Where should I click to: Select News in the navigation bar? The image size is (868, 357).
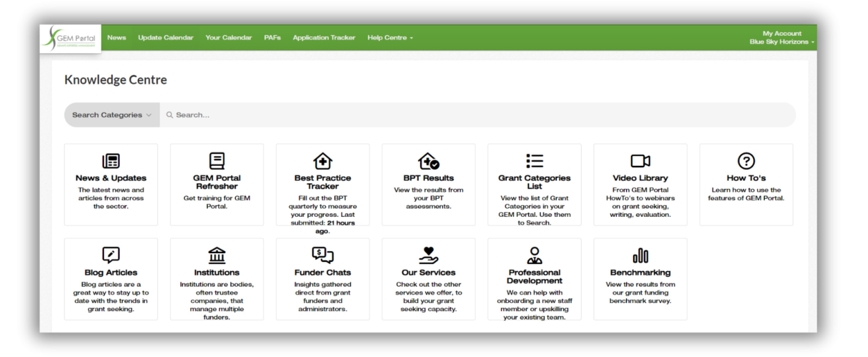click(x=116, y=37)
